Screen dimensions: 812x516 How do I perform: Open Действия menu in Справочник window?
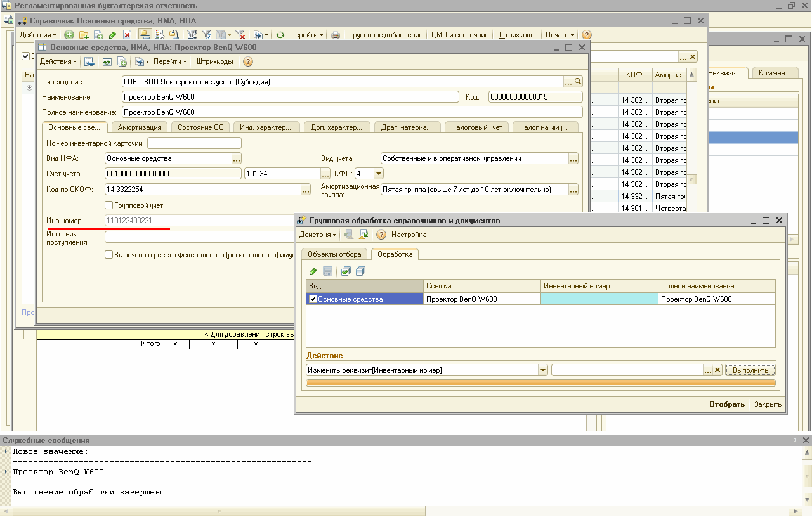point(37,35)
